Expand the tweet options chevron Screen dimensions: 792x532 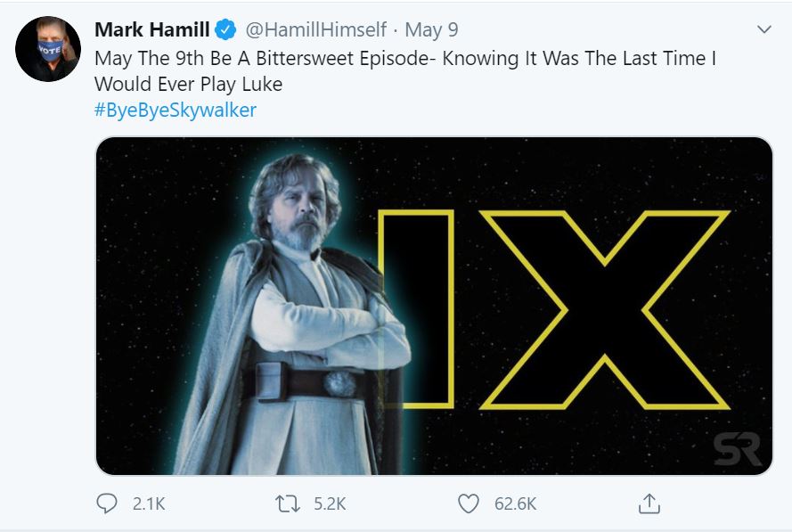pos(763,29)
